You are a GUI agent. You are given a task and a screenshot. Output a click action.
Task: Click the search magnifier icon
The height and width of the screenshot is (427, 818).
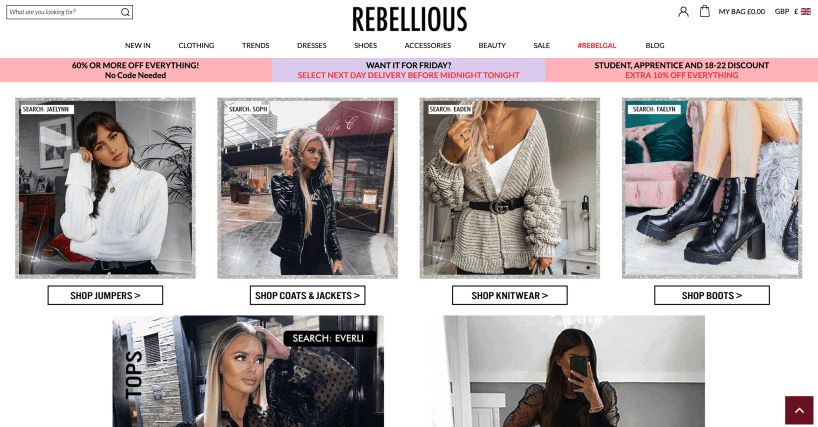(125, 12)
